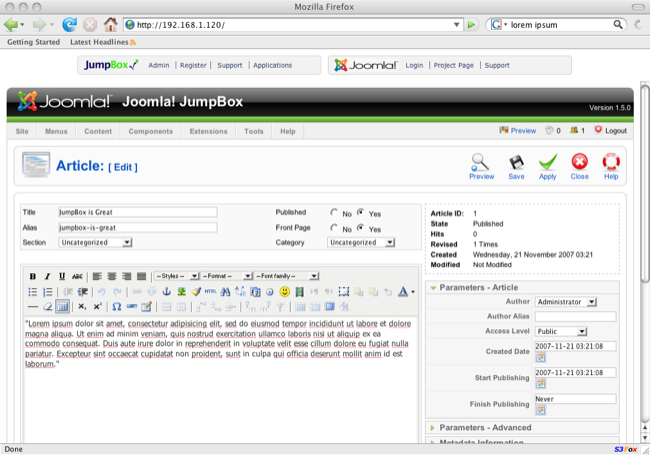The height and width of the screenshot is (455, 650).
Task: Click the Title input field
Action: pos(138,212)
